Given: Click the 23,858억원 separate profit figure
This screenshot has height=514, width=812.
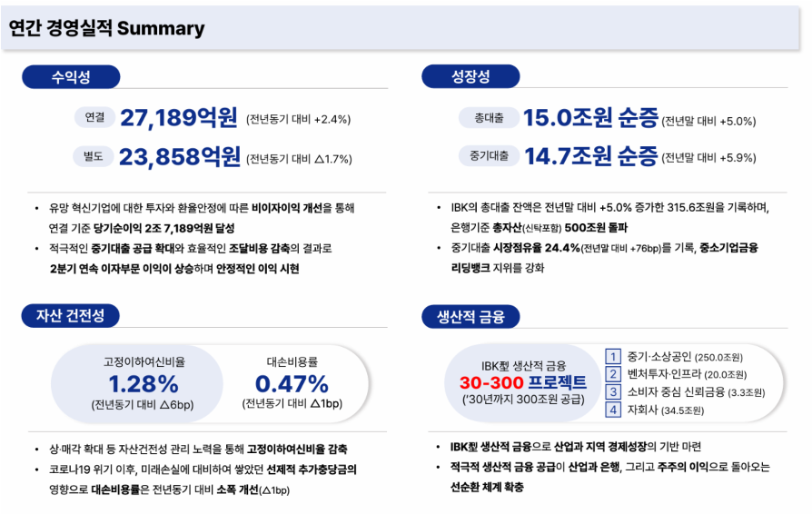Looking at the screenshot, I should click(180, 156).
